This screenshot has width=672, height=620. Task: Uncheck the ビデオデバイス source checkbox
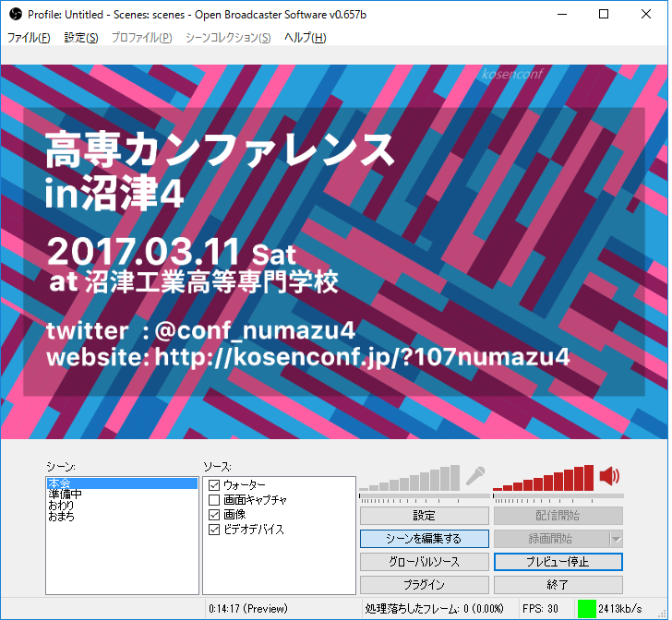pos(214,530)
